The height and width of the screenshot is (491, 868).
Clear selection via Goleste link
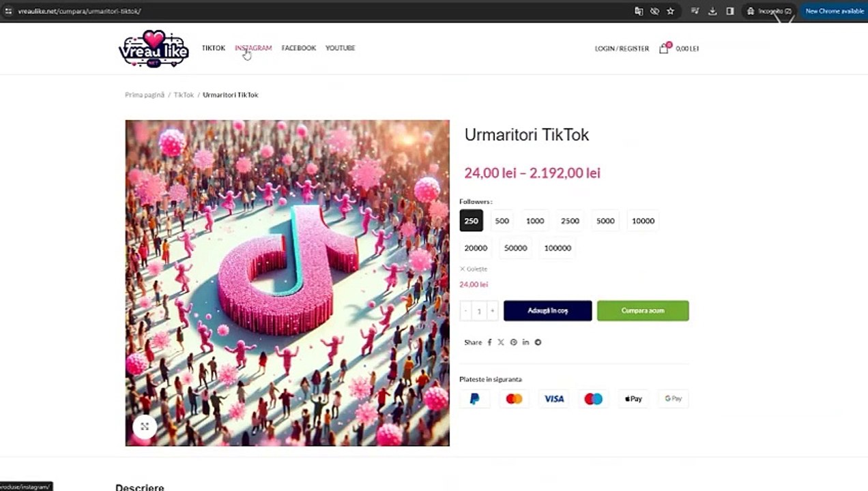(x=474, y=269)
